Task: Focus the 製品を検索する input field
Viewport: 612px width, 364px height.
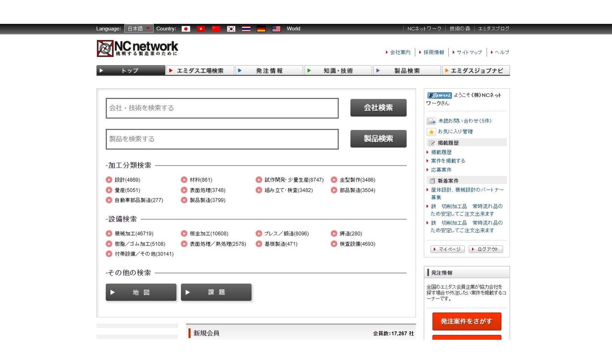Action: 222,139
